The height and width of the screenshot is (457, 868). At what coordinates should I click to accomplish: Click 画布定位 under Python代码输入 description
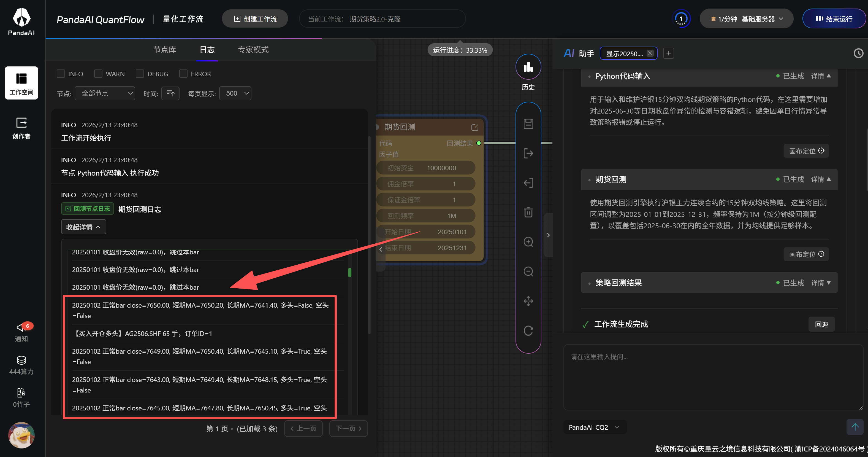point(806,151)
